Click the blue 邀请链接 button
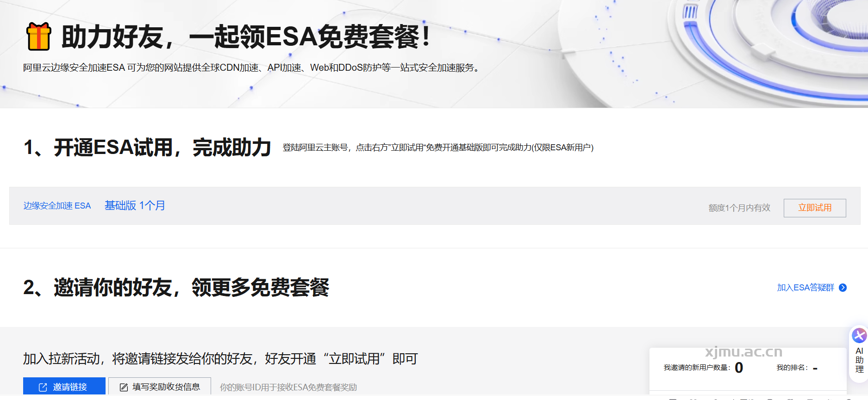 tap(64, 387)
